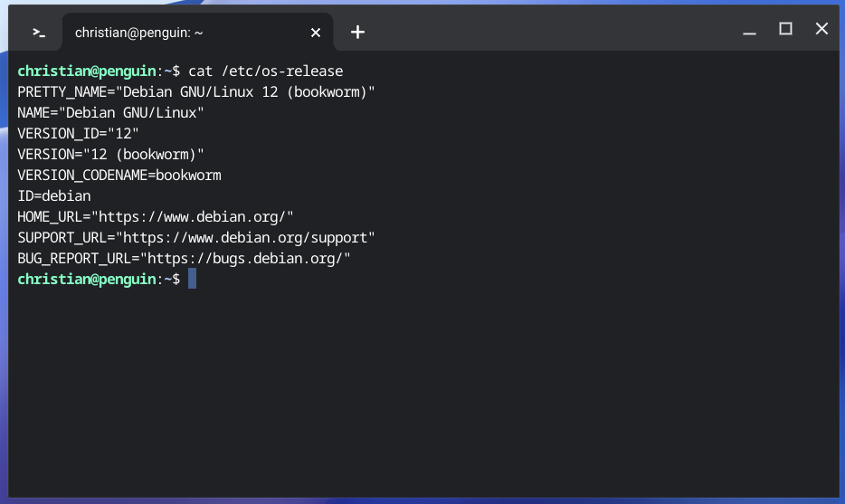The height and width of the screenshot is (504, 845).
Task: Click the SUPPORT_URL debian.org/support line
Action: [196, 238]
